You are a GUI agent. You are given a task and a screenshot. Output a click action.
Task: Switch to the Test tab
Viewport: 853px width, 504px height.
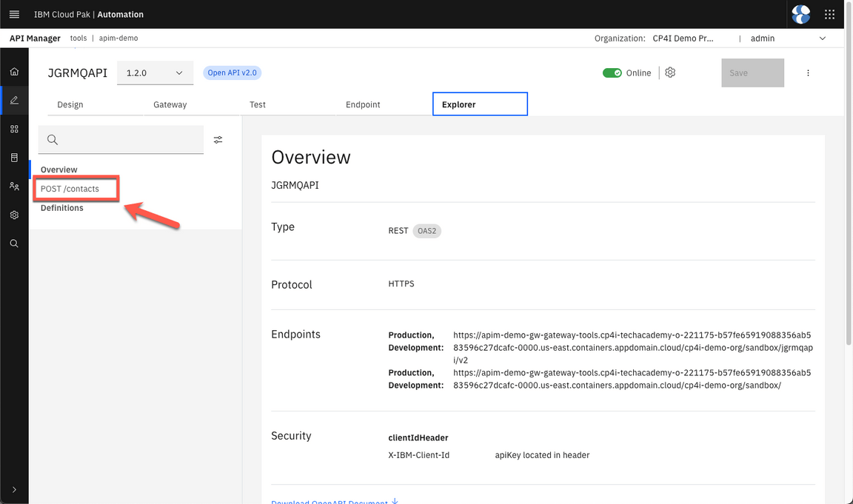coord(258,104)
